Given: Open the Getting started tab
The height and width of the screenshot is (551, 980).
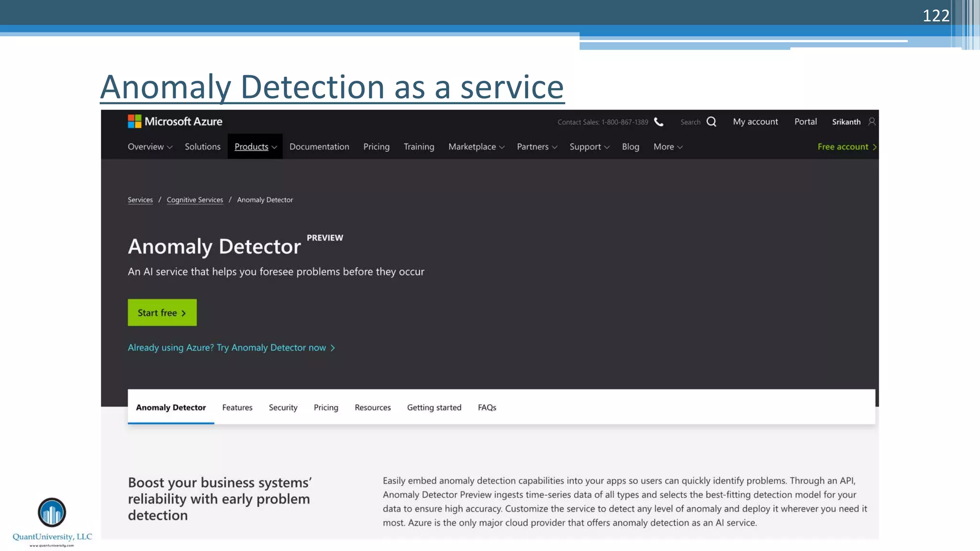Looking at the screenshot, I should point(434,408).
